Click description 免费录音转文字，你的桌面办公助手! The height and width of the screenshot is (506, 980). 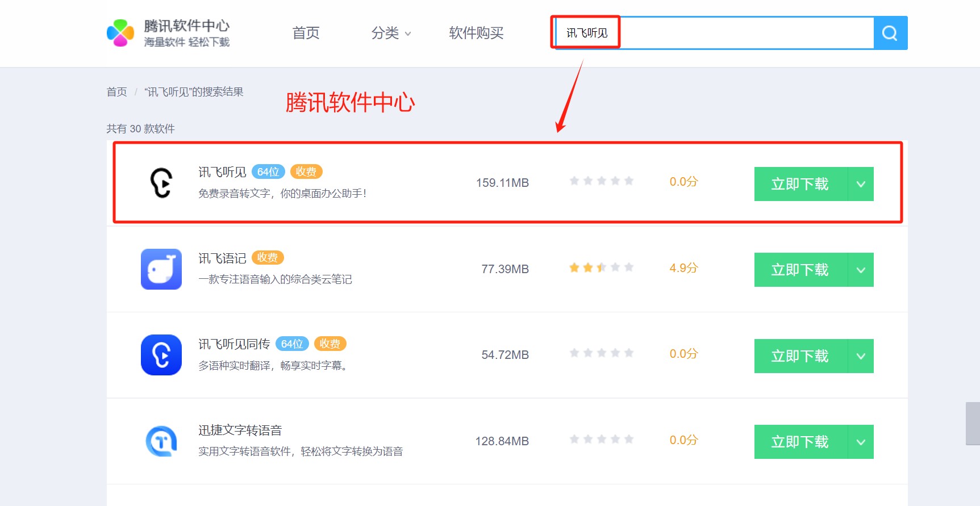[x=282, y=194]
